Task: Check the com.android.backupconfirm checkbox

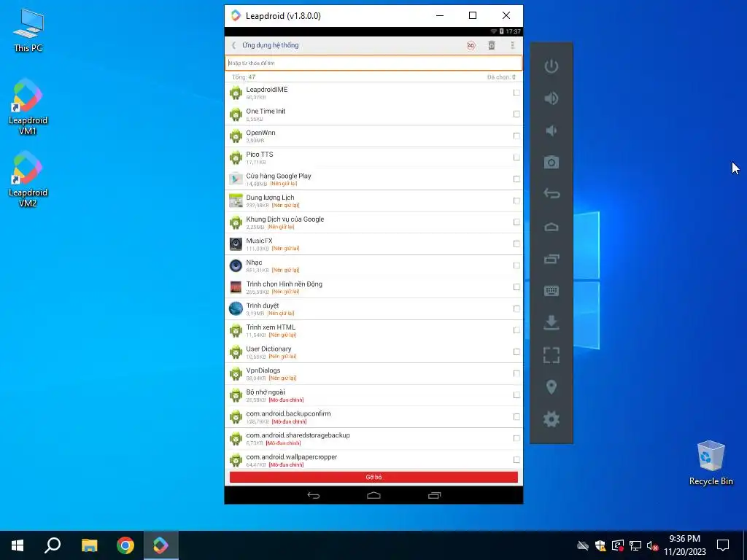Action: 516,416
